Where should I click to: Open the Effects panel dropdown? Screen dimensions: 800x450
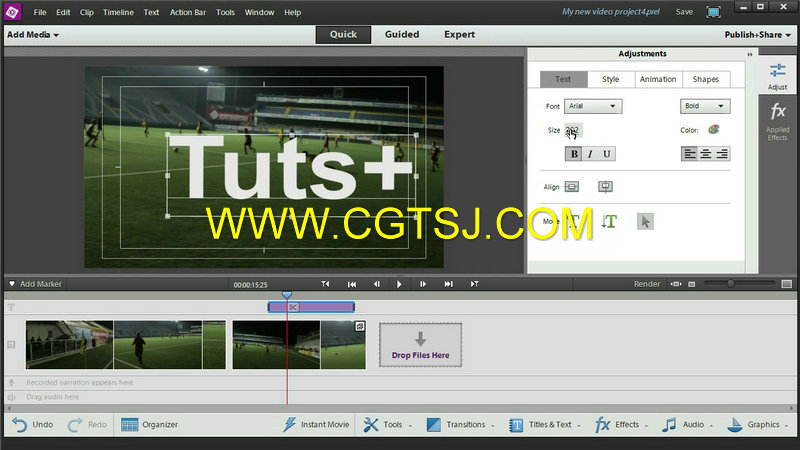coord(621,424)
